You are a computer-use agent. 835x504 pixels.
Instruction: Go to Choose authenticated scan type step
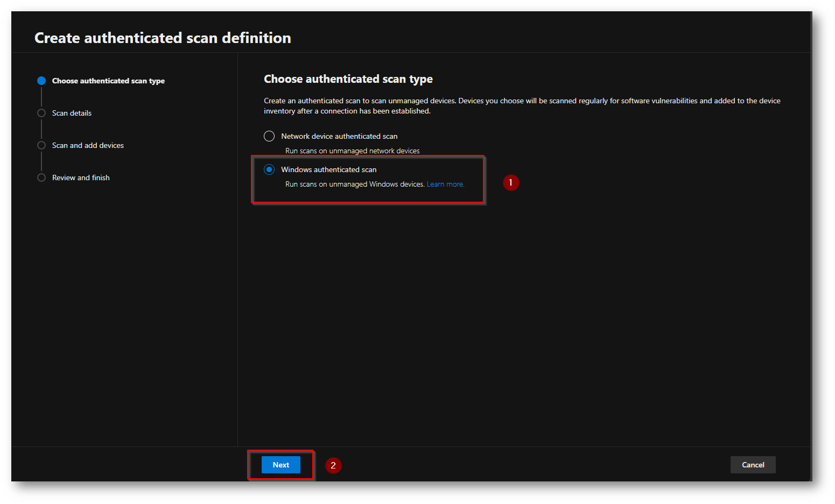click(x=108, y=81)
